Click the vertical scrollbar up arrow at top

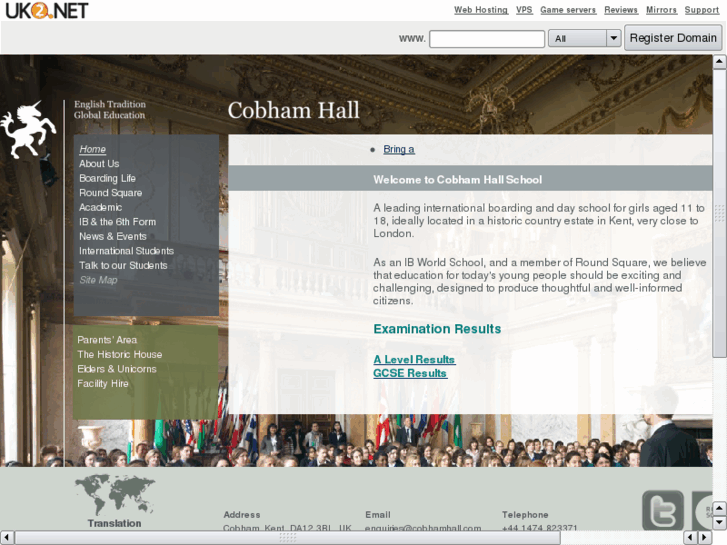click(x=719, y=62)
